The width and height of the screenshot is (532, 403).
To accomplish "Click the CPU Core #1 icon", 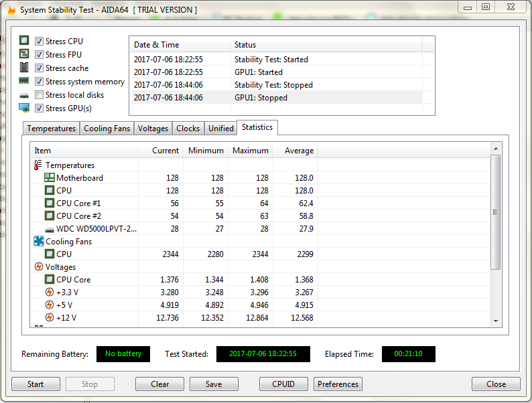I will [50, 203].
